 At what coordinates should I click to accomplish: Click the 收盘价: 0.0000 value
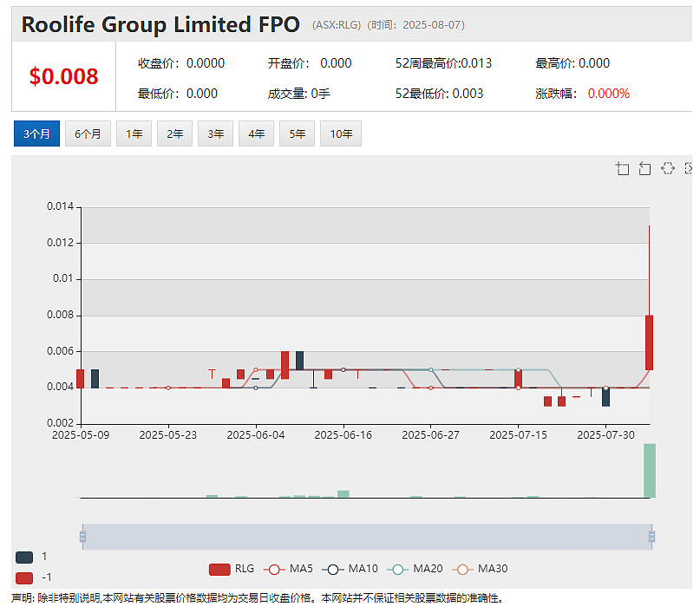coord(181,63)
